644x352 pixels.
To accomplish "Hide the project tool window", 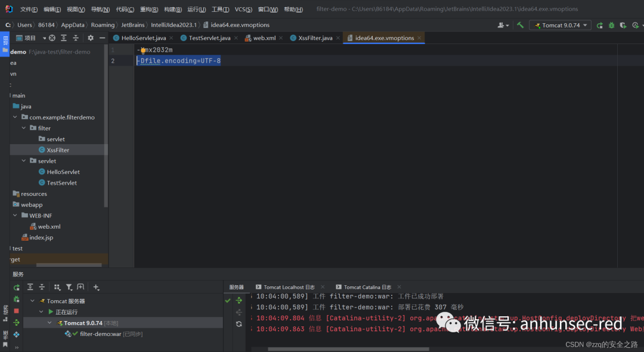I will [x=103, y=38].
